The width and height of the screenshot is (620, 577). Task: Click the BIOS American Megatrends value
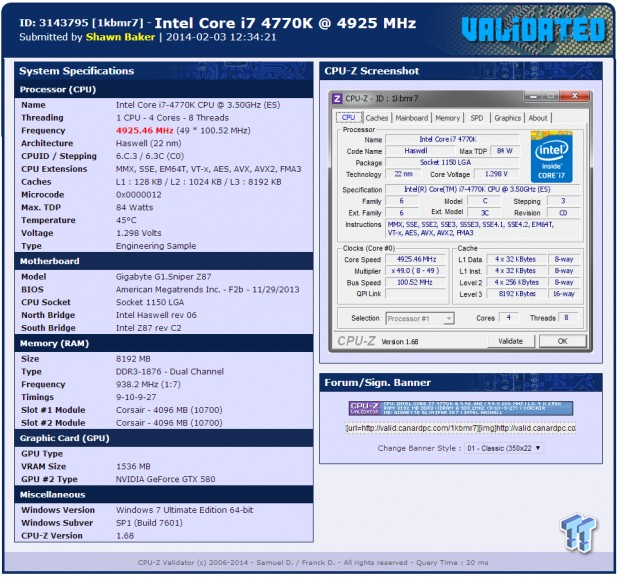tap(208, 289)
